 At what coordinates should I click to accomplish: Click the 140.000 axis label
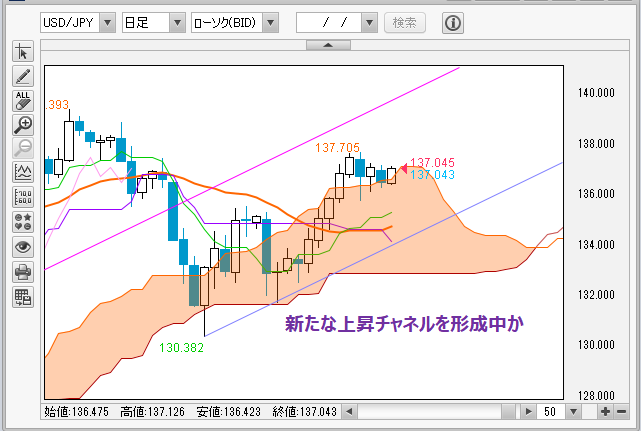click(x=596, y=93)
